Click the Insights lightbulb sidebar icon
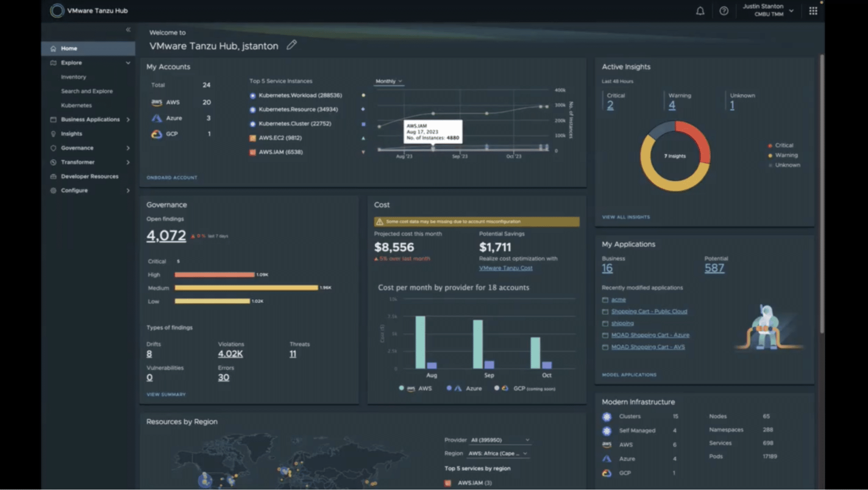The image size is (868, 490). [x=53, y=134]
